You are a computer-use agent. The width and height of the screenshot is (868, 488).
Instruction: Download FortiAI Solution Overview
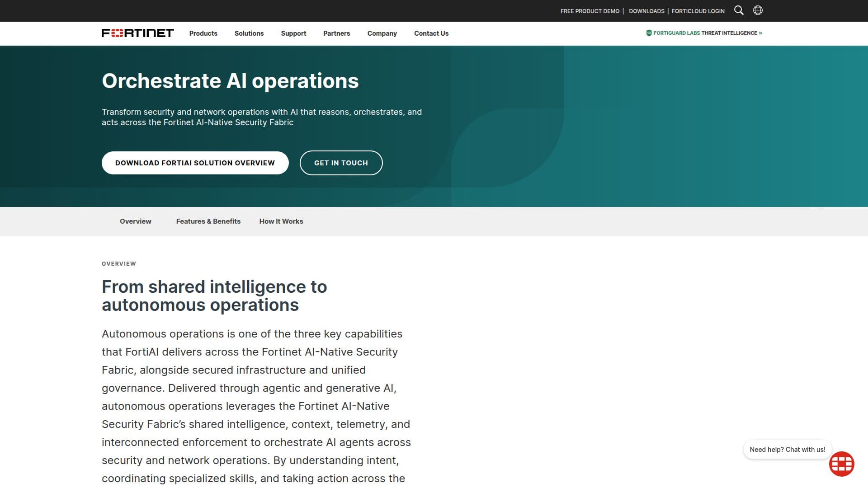[x=195, y=163]
